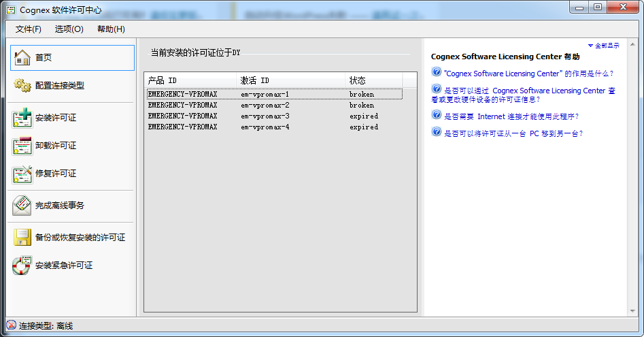Viewport: 644px width, 337px height.
Task: Click the gears icon for 配置连接类型
Action: point(22,86)
